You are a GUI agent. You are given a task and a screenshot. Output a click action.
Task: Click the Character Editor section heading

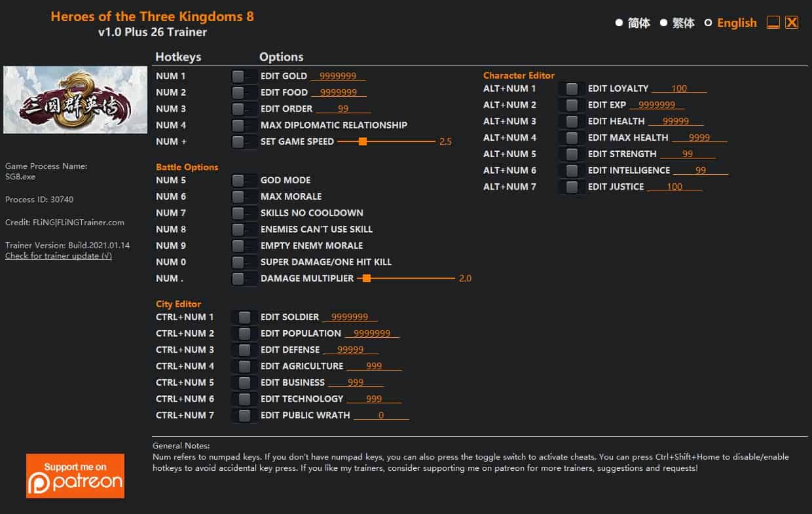[x=519, y=75]
